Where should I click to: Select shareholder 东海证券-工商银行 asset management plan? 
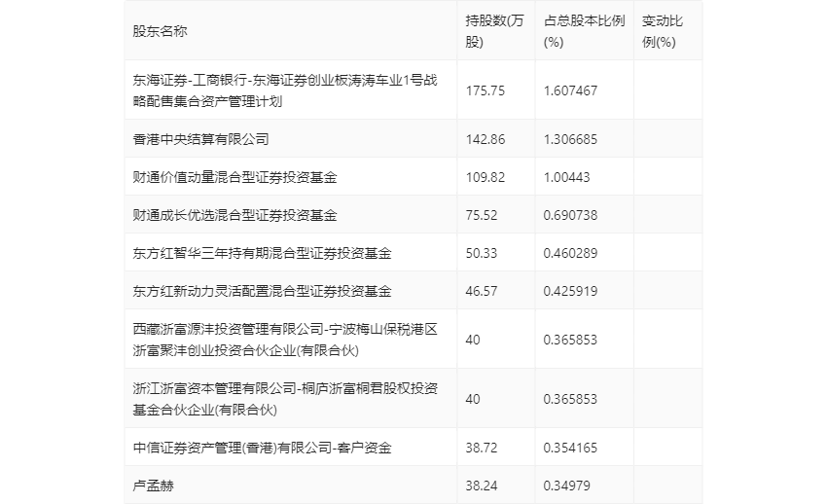tap(285, 90)
